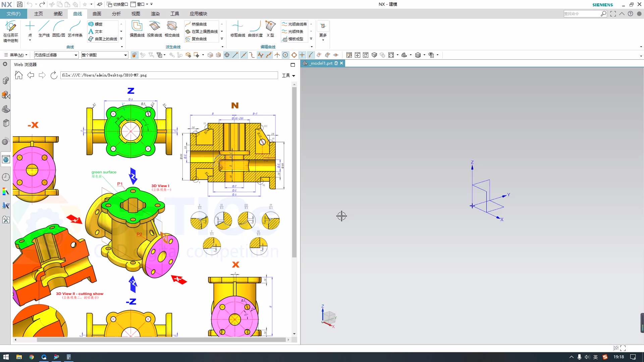This screenshot has height=362, width=644.
Task: Select the 投影曲线 (Project Curve) tool
Action: click(154, 29)
